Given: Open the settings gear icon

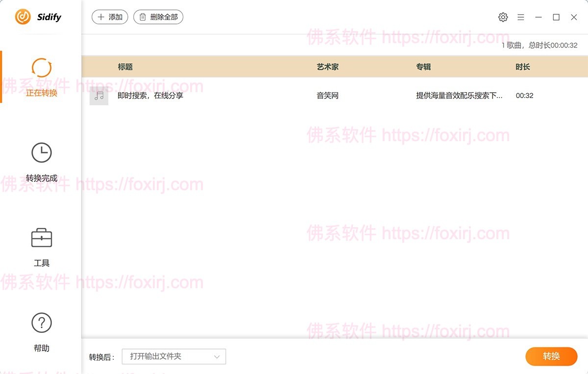Looking at the screenshot, I should pyautogui.click(x=503, y=17).
